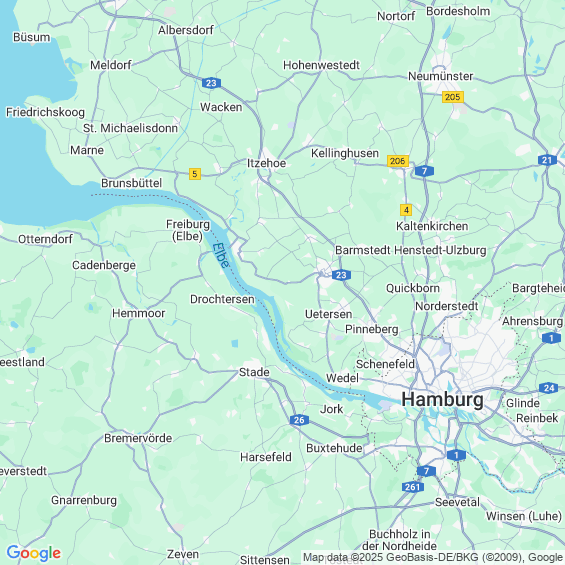The height and width of the screenshot is (565, 565).
Task: Select the Kaltenkirchen town label
Action: 432,226
